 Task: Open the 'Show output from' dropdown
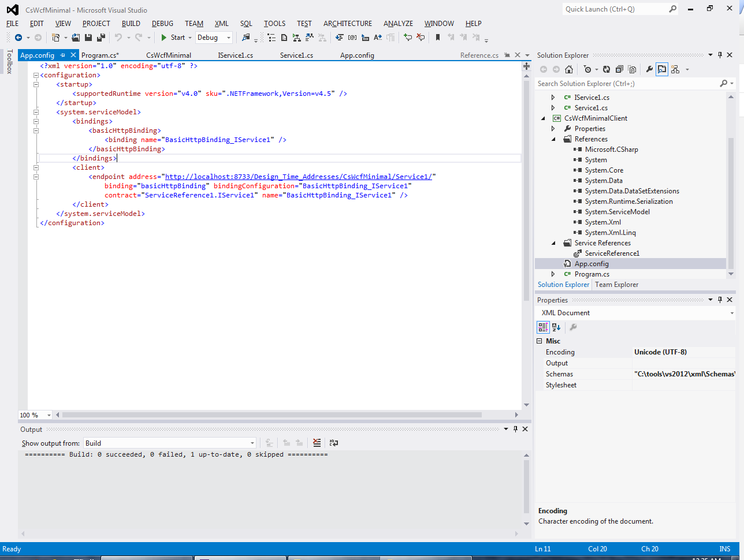(x=252, y=442)
